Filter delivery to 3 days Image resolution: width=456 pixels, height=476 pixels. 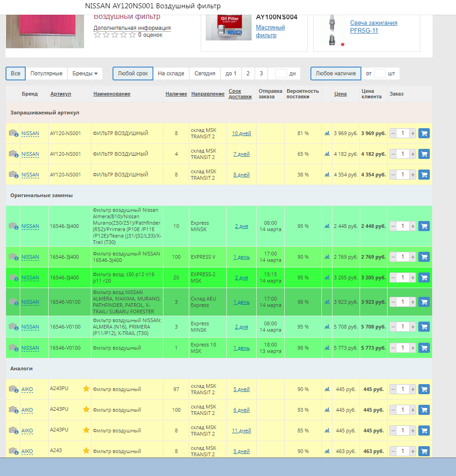pos(261,74)
